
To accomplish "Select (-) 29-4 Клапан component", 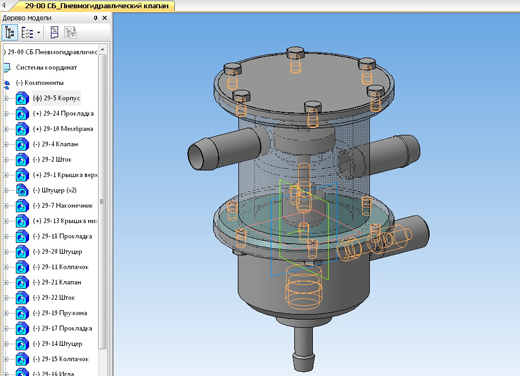I will (55, 144).
